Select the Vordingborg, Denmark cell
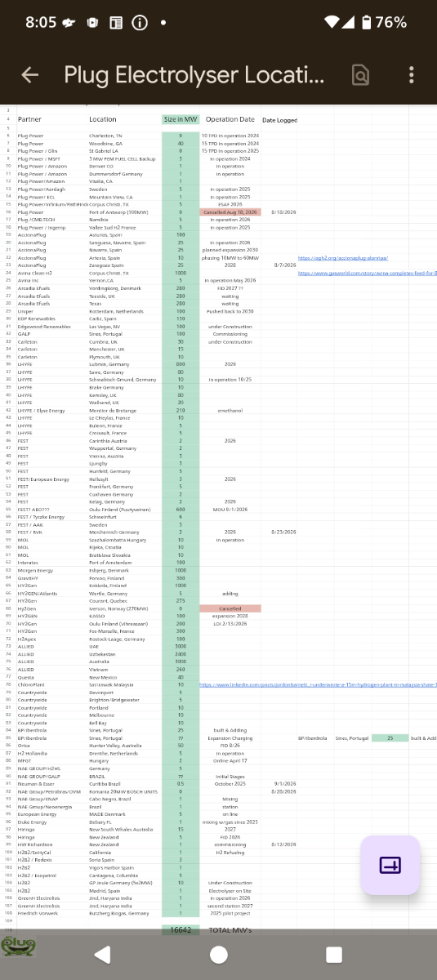 pos(114,288)
